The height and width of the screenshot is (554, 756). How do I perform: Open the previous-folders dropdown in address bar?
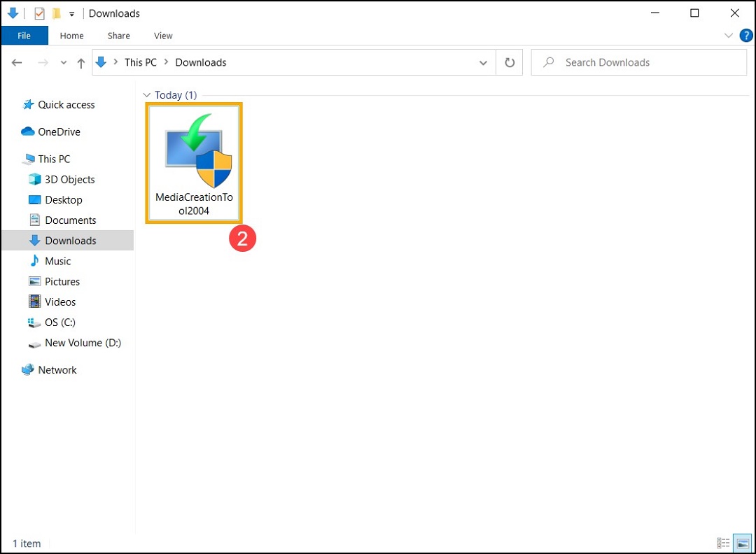[x=483, y=62]
